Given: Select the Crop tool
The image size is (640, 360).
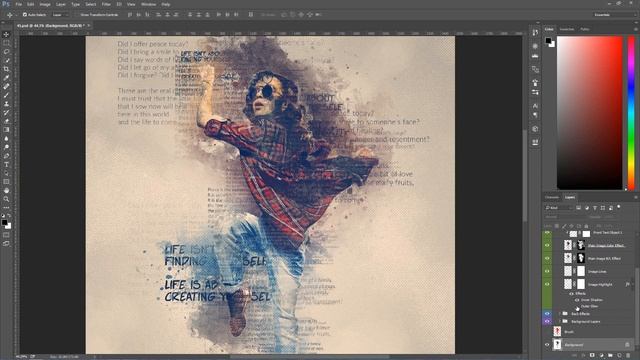Looking at the screenshot, I should pyautogui.click(x=6, y=69).
